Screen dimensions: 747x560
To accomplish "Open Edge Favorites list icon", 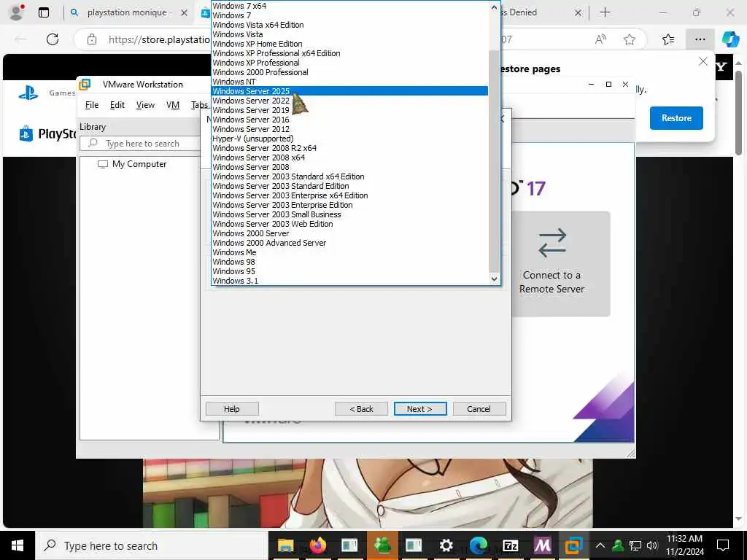I will point(668,39).
